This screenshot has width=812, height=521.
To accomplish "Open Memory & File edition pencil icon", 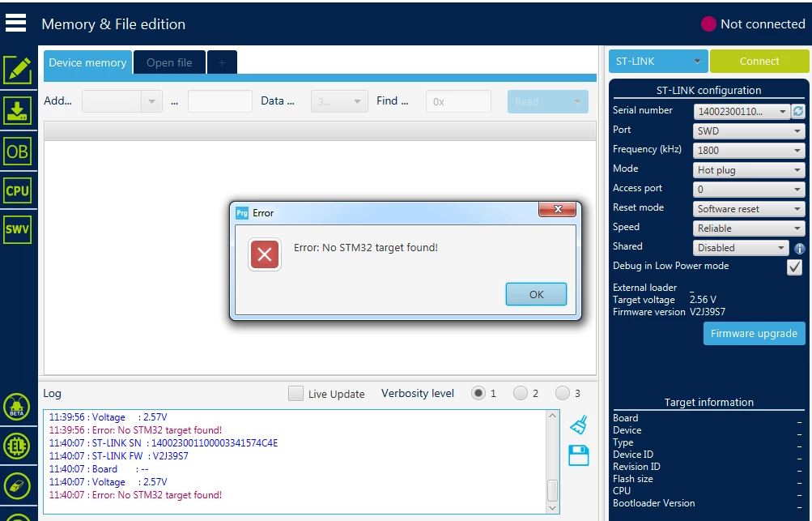I will (x=18, y=70).
